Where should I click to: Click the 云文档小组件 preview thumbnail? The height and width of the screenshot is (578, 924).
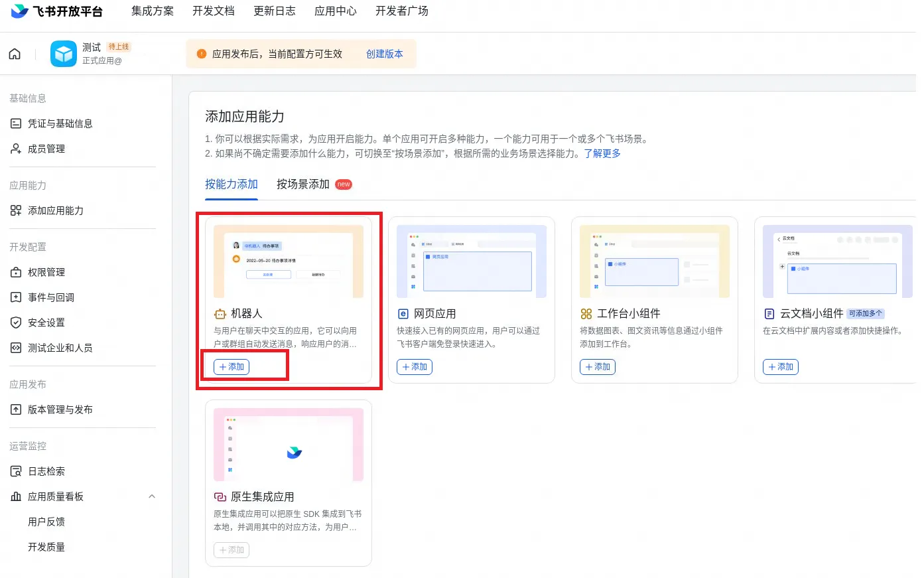pyautogui.click(x=838, y=261)
